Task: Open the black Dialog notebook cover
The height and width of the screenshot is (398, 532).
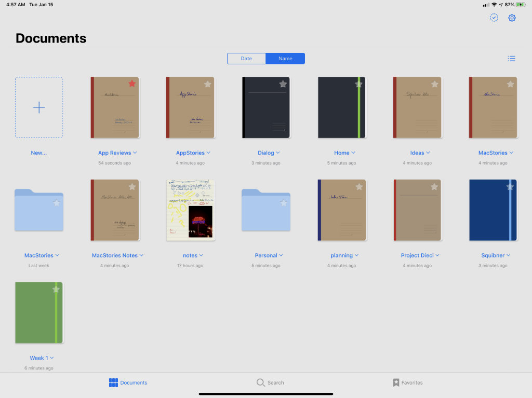Action: tap(266, 107)
